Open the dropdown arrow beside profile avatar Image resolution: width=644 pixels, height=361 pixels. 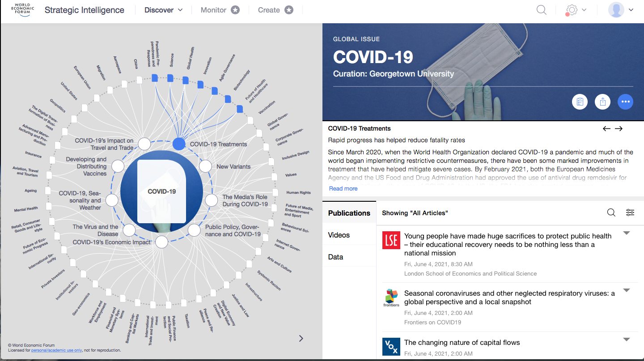pos(631,10)
